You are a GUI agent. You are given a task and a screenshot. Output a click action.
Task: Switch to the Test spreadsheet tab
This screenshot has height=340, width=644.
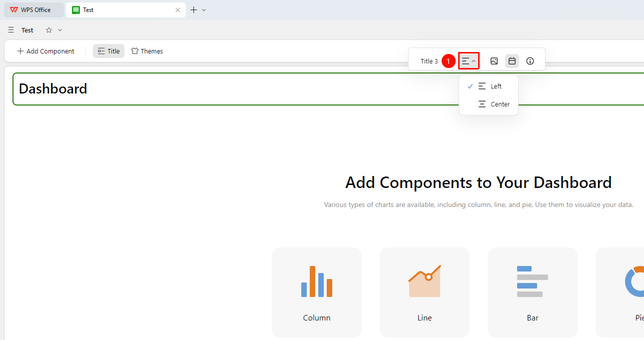coord(126,10)
